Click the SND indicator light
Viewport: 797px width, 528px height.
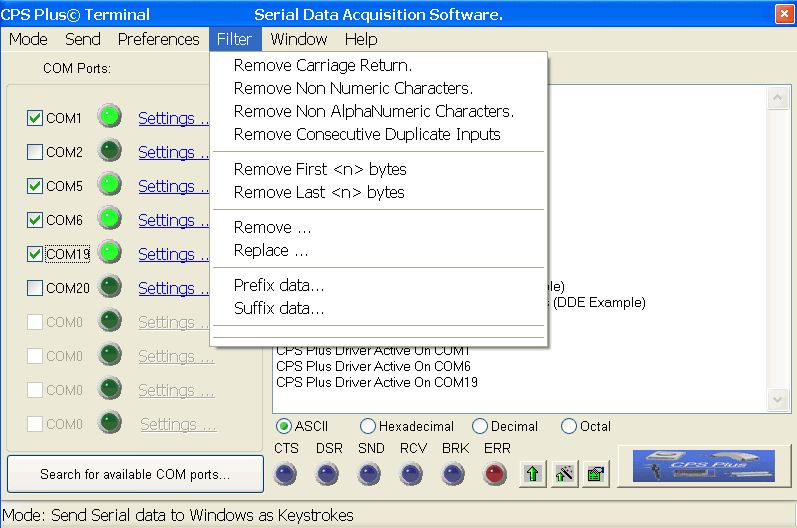tap(370, 474)
